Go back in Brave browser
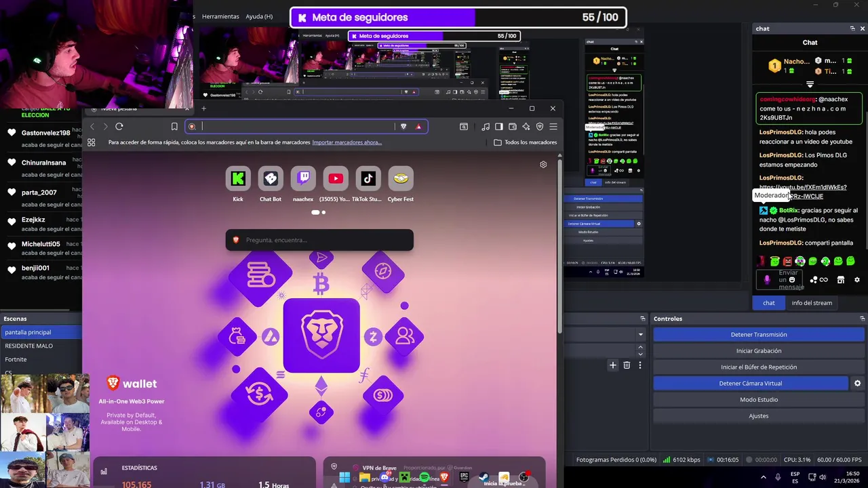 click(93, 126)
